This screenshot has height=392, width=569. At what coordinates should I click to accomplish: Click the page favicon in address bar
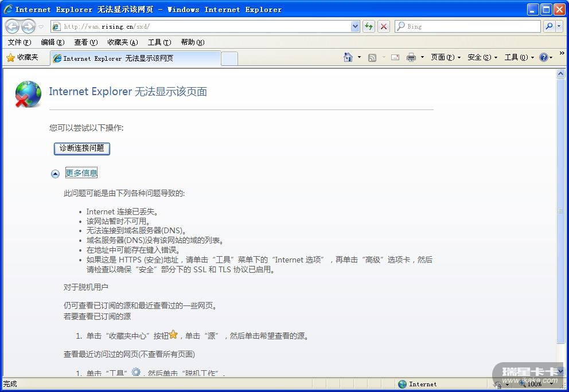tap(56, 26)
